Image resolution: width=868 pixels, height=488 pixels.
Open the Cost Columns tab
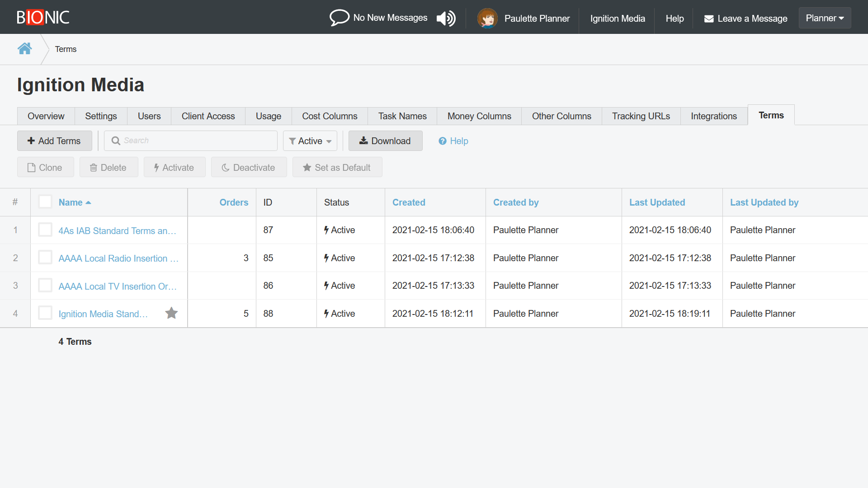[330, 116]
